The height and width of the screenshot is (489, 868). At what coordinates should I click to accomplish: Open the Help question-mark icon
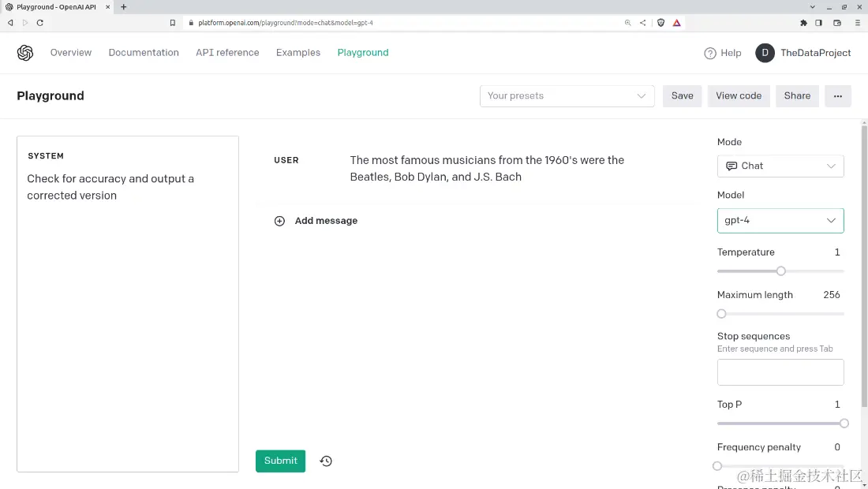[x=709, y=53]
